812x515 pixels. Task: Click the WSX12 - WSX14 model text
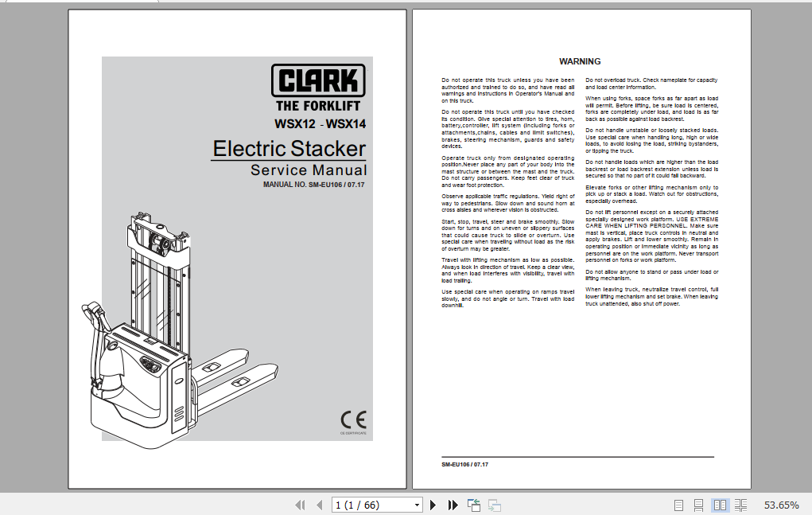320,124
